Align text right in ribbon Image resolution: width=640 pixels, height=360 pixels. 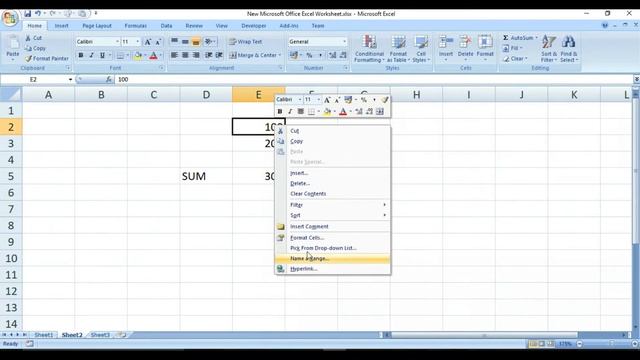pos(196,55)
